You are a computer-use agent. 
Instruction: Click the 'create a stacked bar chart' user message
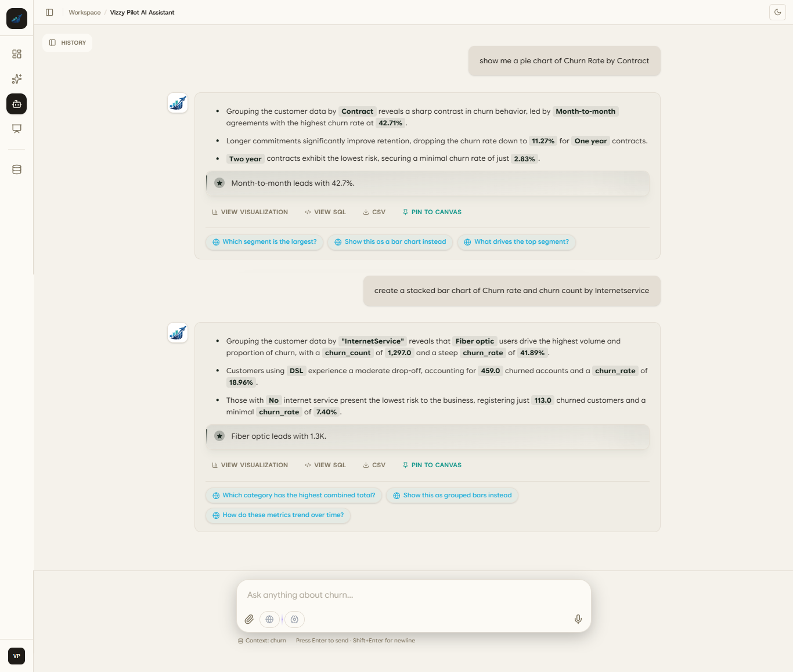(x=512, y=291)
